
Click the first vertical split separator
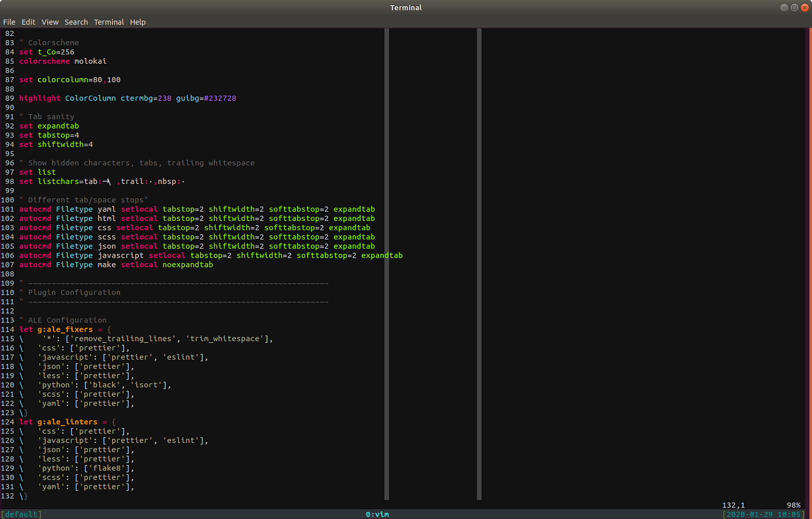(386, 261)
